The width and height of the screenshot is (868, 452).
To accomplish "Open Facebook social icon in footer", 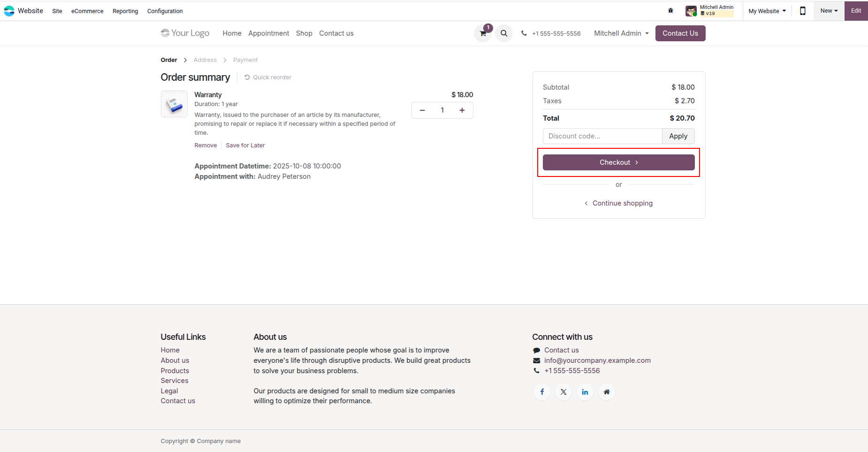I will [x=542, y=392].
